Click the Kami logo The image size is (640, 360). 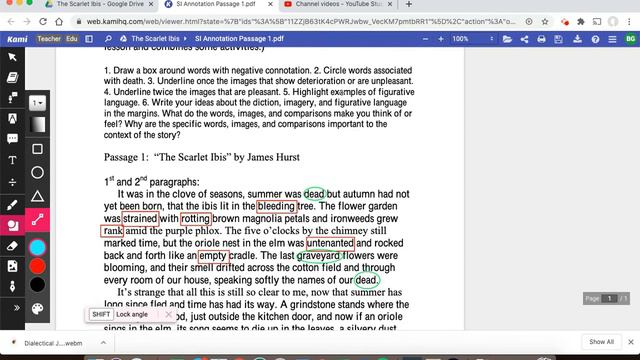coord(17,39)
